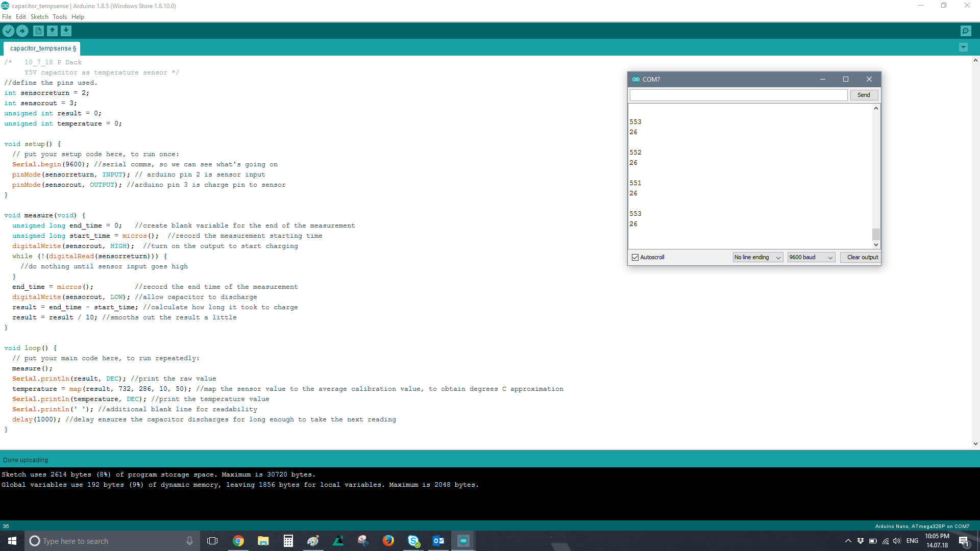Select No line ending dropdown option
980x551 pixels.
(756, 257)
